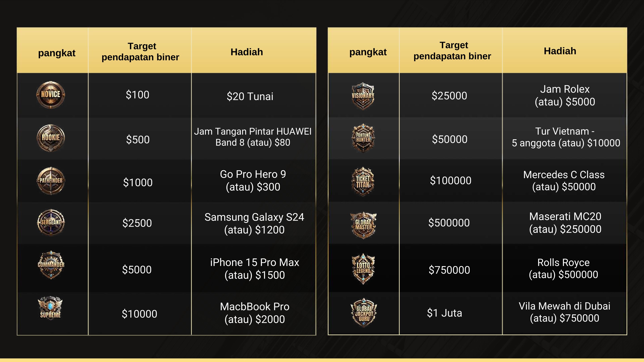Click the Novice rank badge
The height and width of the screenshot is (362, 644).
click(51, 95)
